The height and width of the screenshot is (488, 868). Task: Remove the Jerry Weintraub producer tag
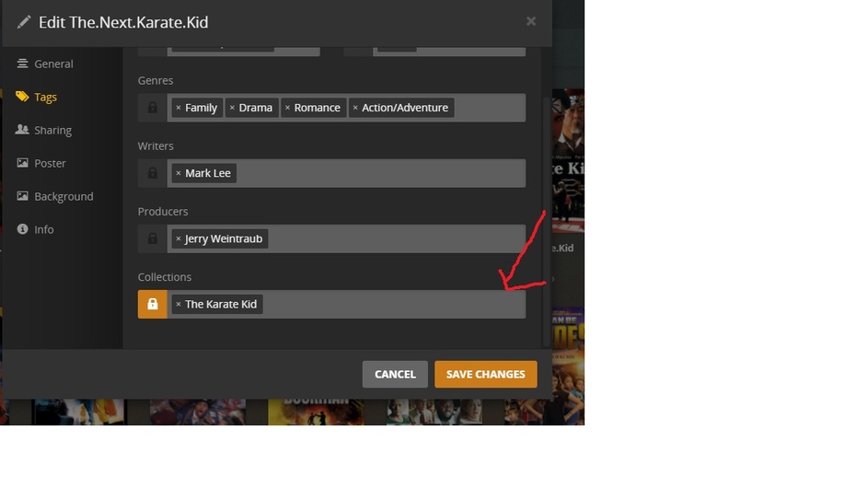179,238
